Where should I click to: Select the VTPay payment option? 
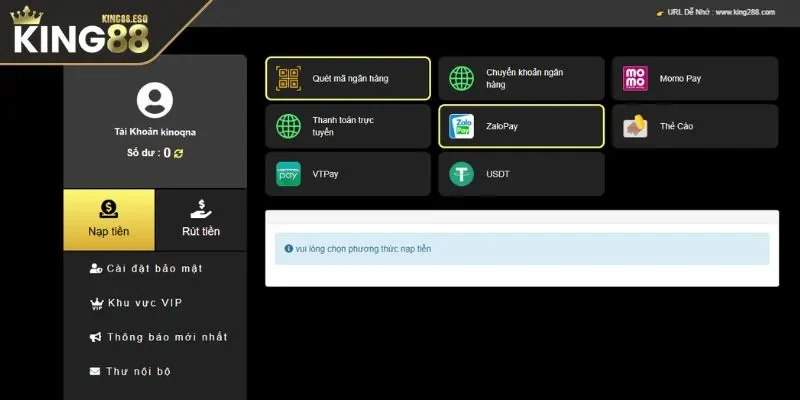348,174
